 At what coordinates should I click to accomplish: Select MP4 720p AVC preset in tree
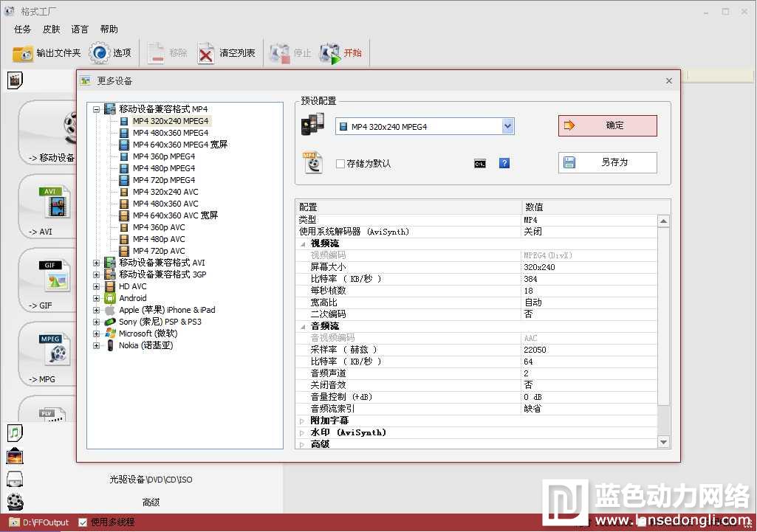[x=159, y=251]
